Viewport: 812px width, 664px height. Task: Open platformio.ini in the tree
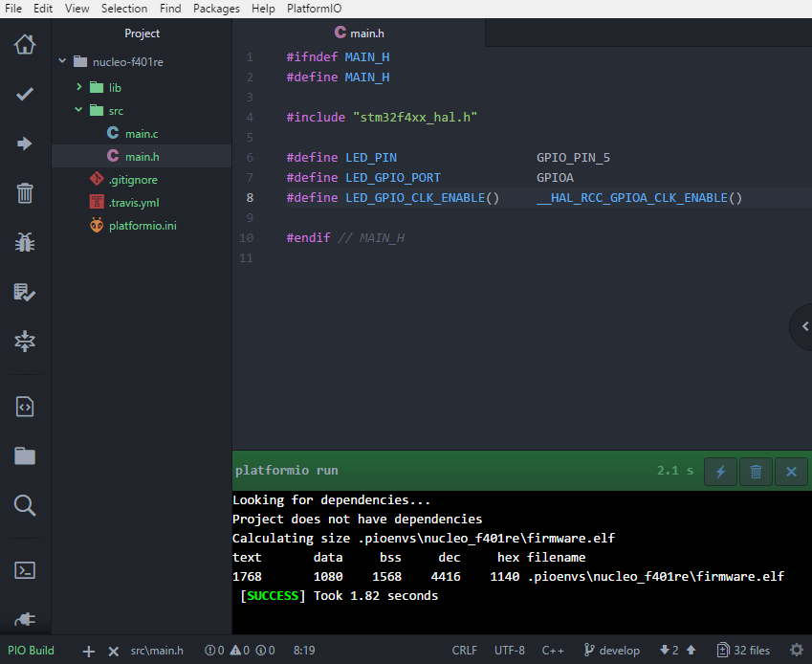click(x=143, y=225)
